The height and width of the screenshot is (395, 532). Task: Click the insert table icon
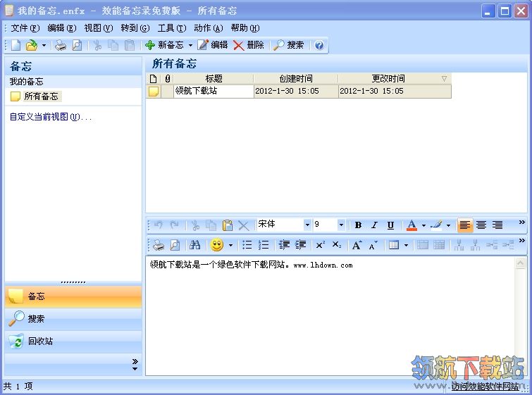point(394,245)
